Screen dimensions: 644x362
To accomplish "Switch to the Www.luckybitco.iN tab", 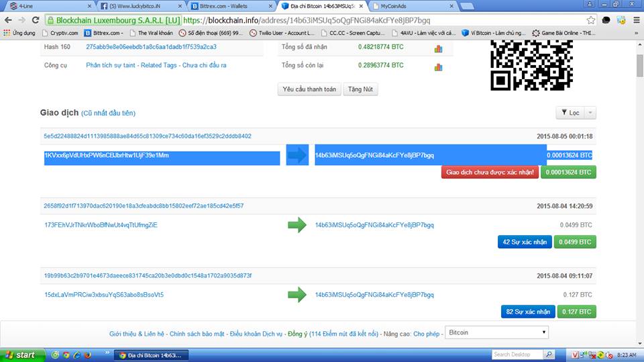I will (140, 6).
